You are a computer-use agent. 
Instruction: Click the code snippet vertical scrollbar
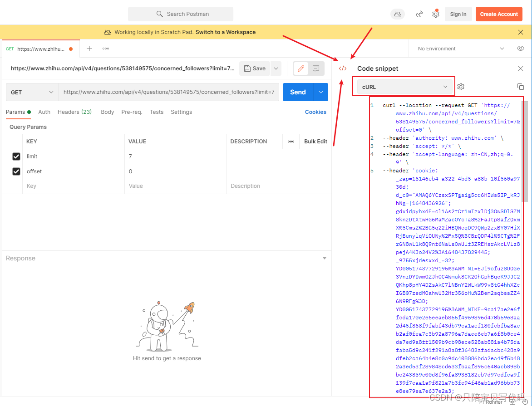(x=526, y=151)
